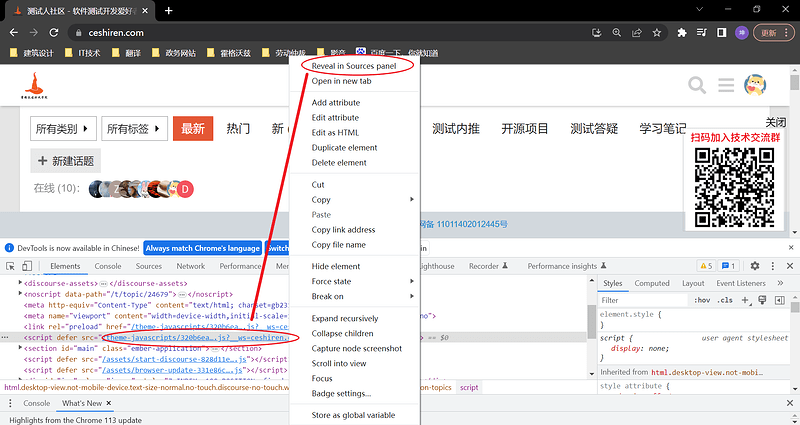Click the warnings count badge showing 5

pyautogui.click(x=706, y=266)
